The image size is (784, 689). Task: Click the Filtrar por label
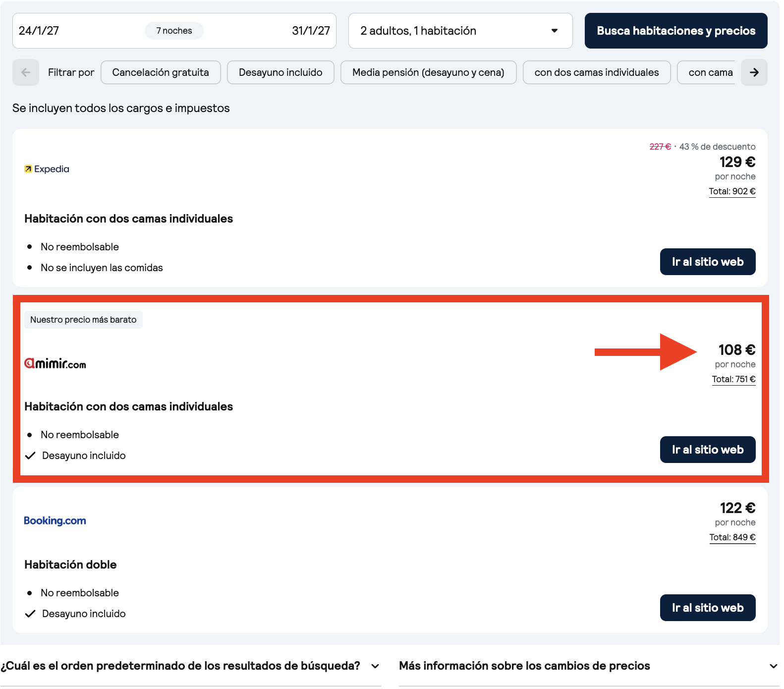(x=71, y=72)
